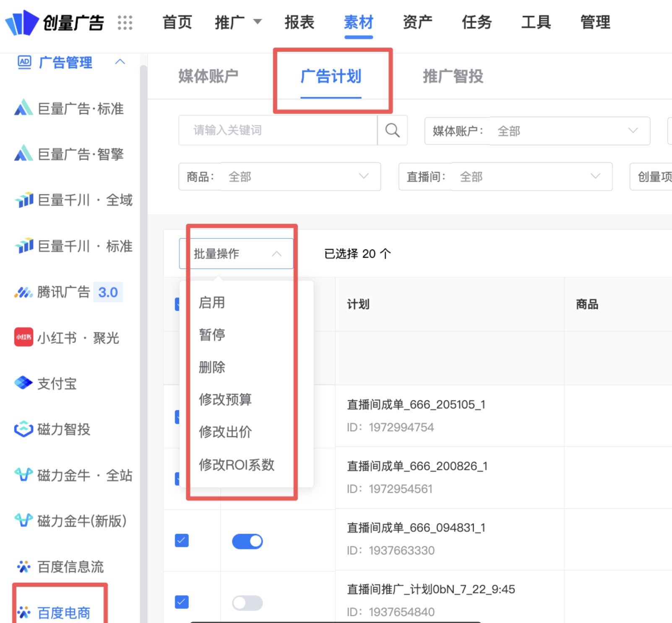Open 磁力智投 platform

52,429
